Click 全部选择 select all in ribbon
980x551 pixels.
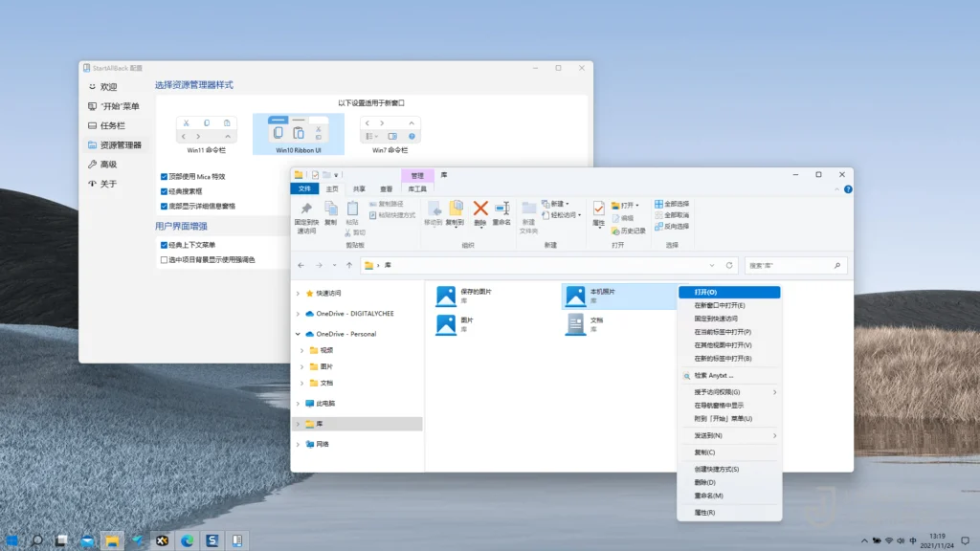(x=672, y=204)
